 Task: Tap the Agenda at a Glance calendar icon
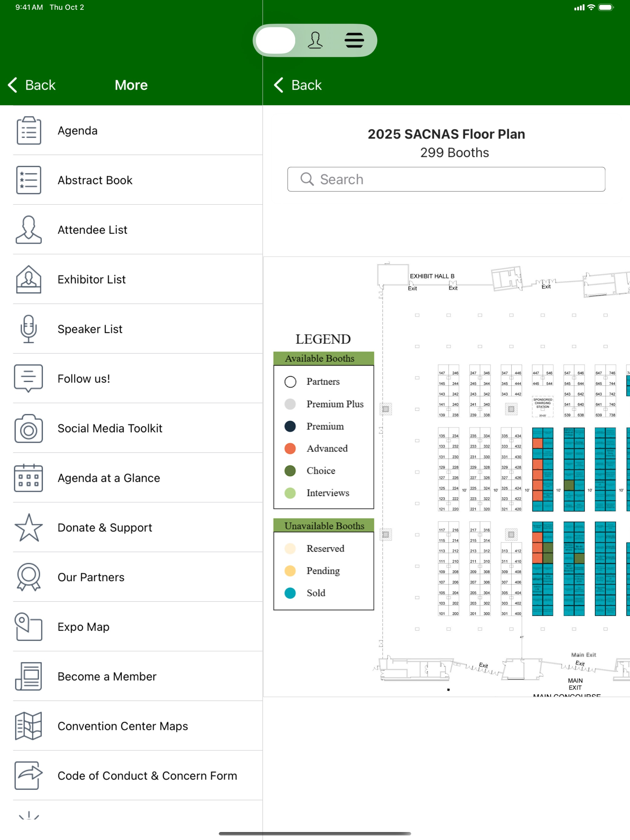[29, 478]
